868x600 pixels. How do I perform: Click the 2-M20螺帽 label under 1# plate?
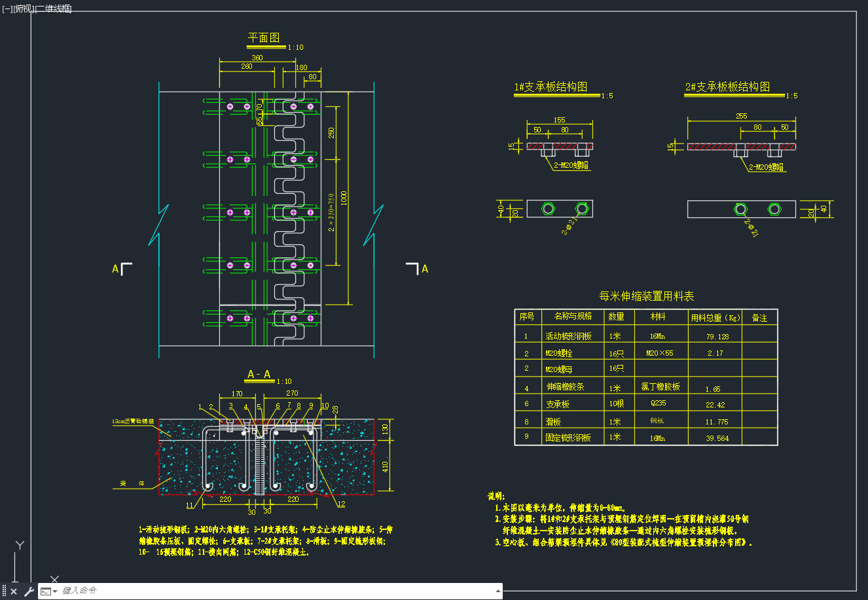coord(571,166)
